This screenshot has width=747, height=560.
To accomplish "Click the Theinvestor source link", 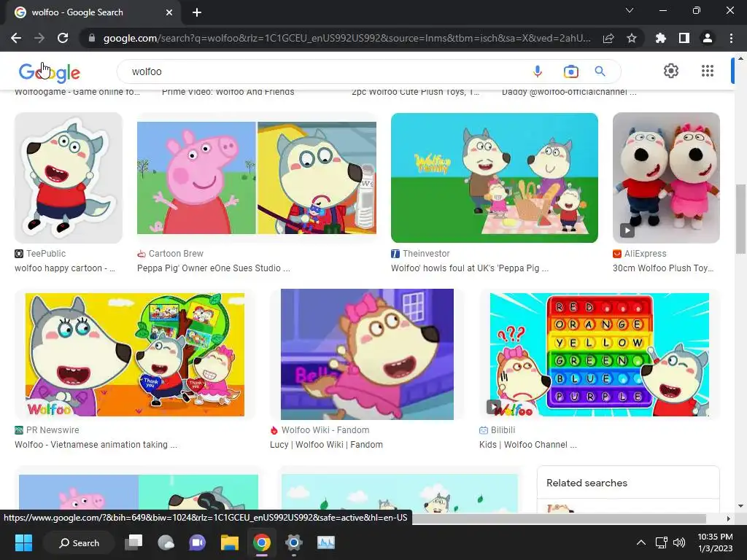I will click(x=421, y=253).
